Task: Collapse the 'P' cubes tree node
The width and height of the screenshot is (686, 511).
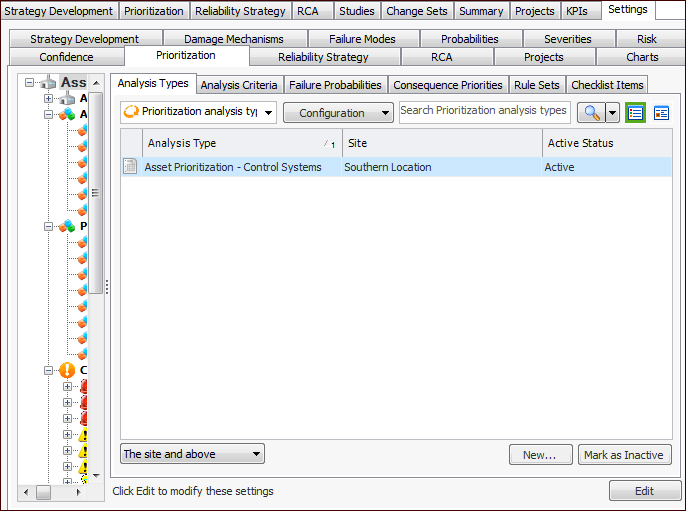Action: (x=49, y=227)
